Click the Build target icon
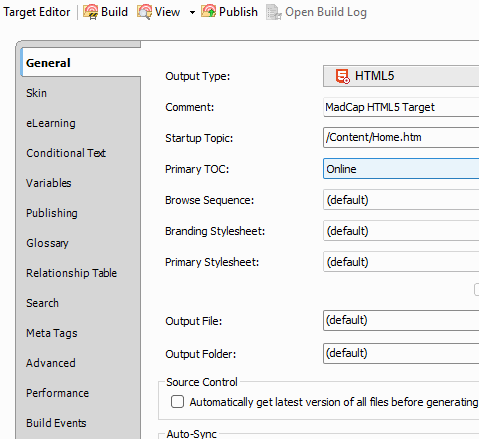 coord(90,12)
